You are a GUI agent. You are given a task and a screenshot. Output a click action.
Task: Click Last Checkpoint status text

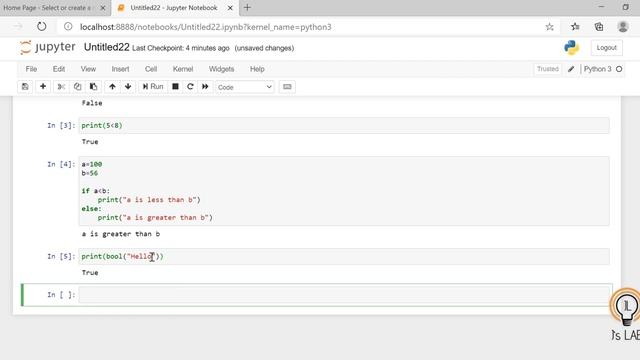(181, 48)
